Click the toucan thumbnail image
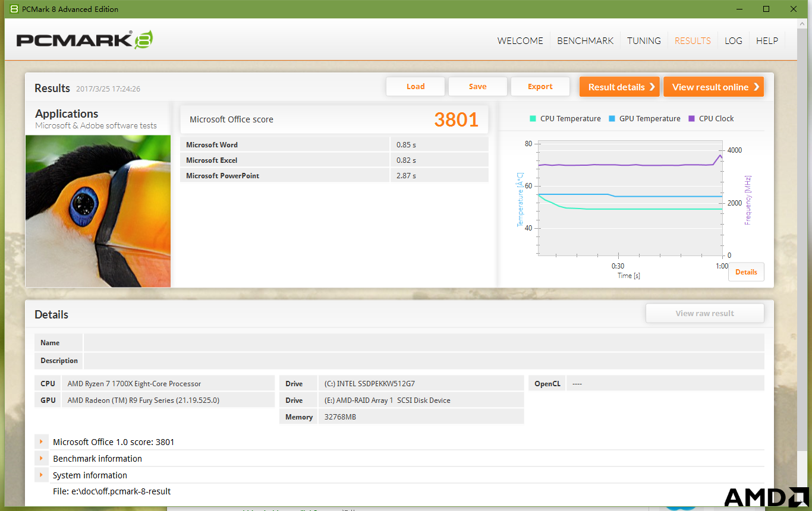Screen dimensions: 812x511 click(98, 211)
